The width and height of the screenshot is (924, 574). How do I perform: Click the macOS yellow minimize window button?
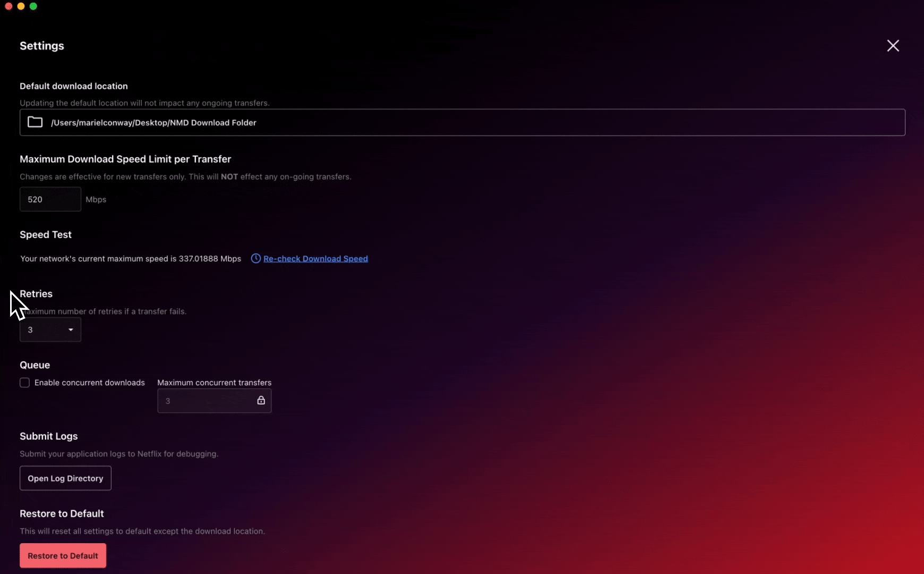pos(21,6)
